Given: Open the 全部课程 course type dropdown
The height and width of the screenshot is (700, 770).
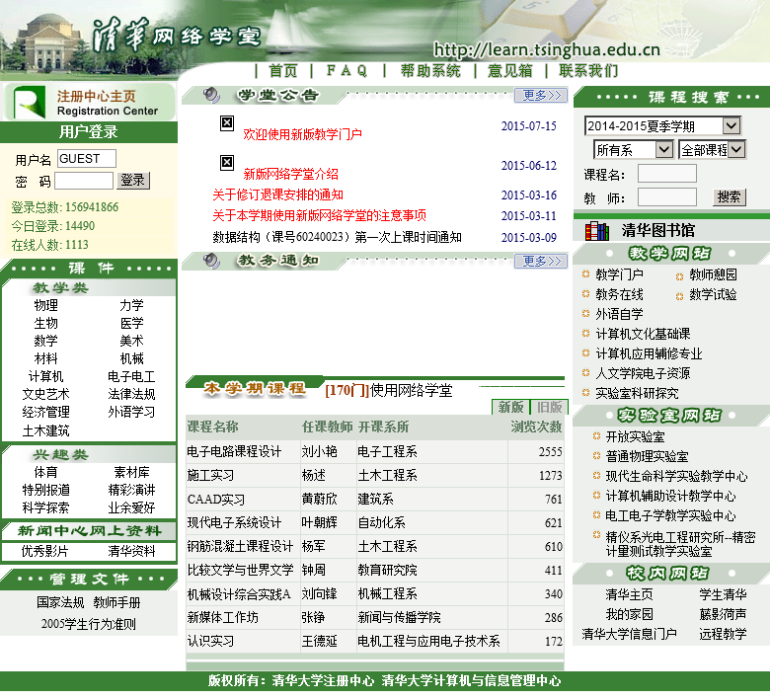Looking at the screenshot, I should click(712, 149).
